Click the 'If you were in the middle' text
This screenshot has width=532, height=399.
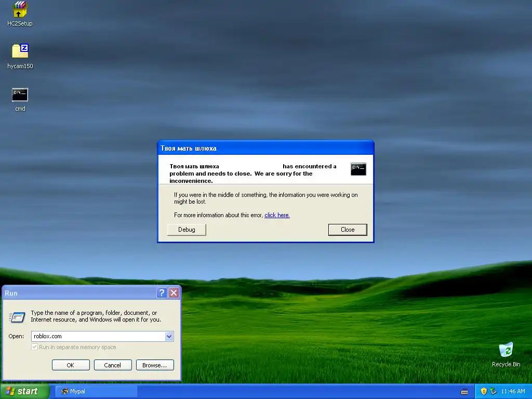(265, 198)
